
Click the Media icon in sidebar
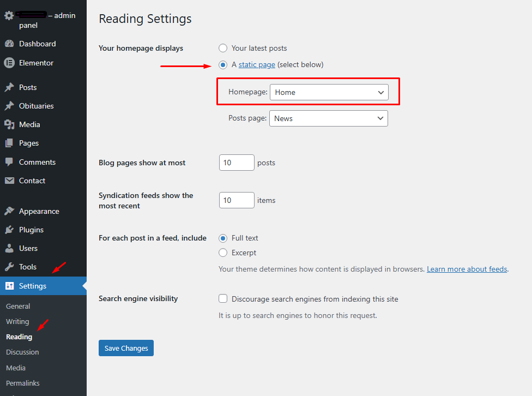click(x=9, y=124)
